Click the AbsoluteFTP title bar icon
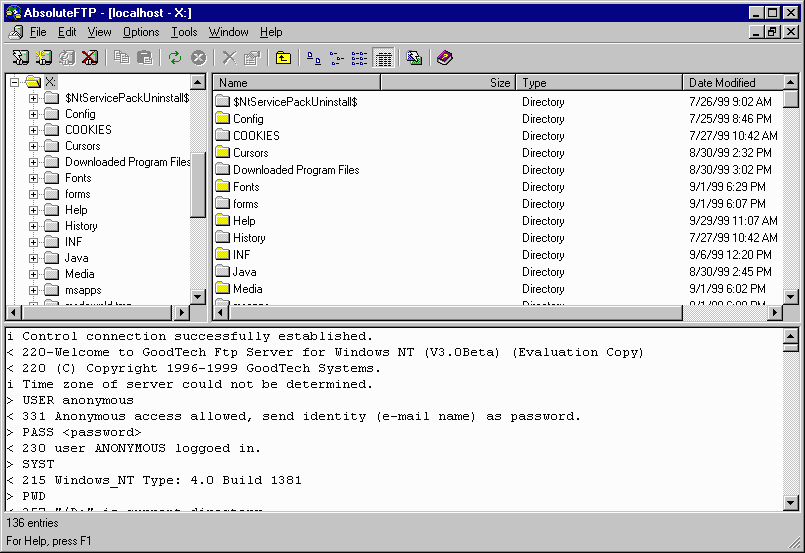Viewport: 805px width, 553px height. click(13, 12)
